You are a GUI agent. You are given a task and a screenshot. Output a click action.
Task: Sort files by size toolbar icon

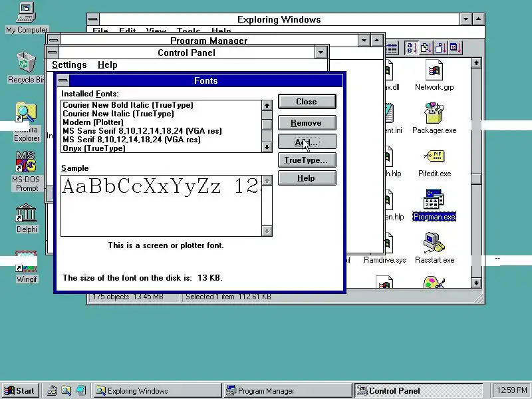tap(440, 48)
